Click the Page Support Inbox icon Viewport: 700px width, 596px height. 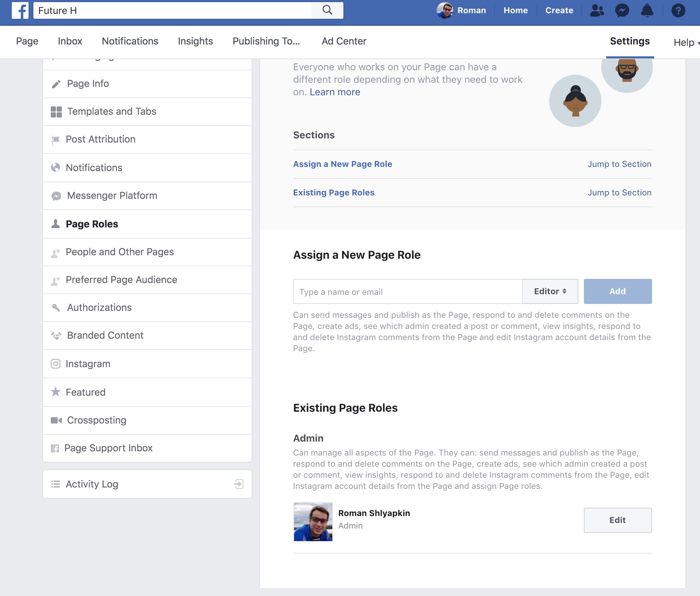[55, 449]
